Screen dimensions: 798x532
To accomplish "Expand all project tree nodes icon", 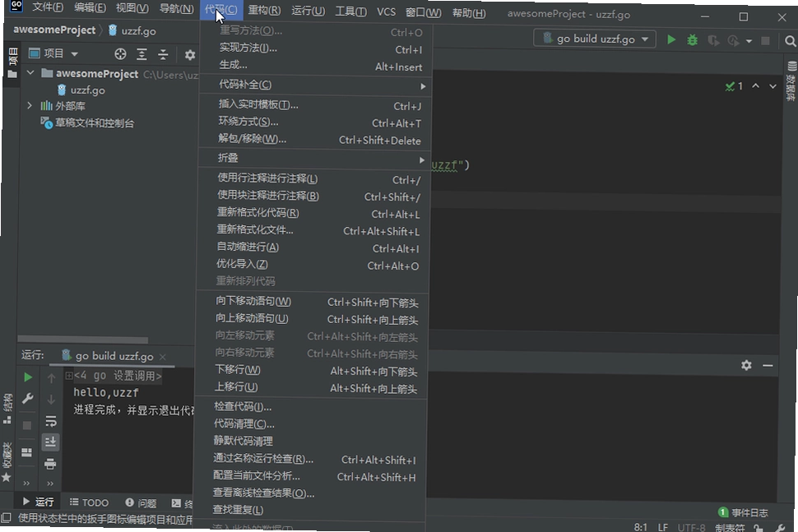I will point(142,54).
